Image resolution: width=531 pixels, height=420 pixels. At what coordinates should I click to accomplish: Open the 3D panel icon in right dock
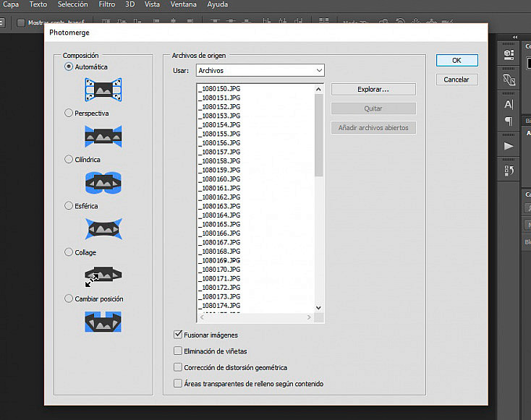pos(509,54)
